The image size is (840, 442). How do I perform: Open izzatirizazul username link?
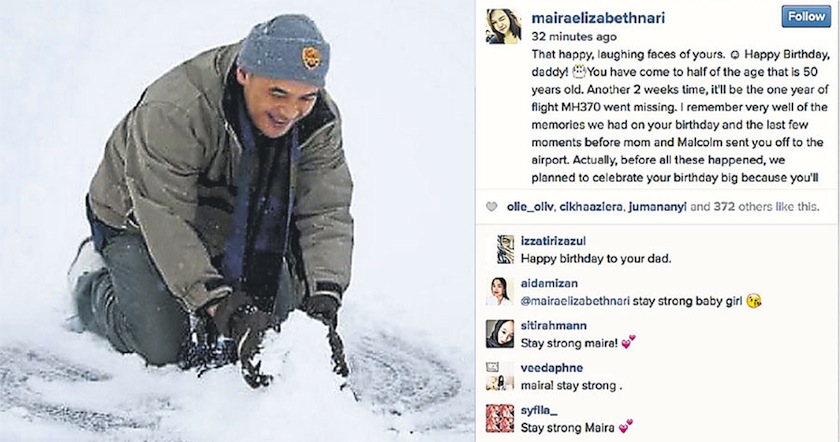point(553,241)
